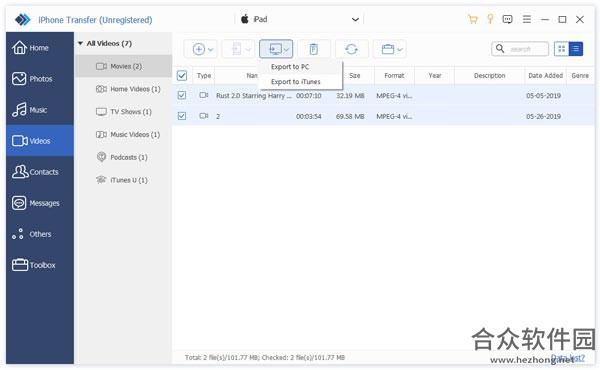Image resolution: width=600 pixels, height=370 pixels.
Task: Select Podcasts (1) category
Action: tap(124, 157)
